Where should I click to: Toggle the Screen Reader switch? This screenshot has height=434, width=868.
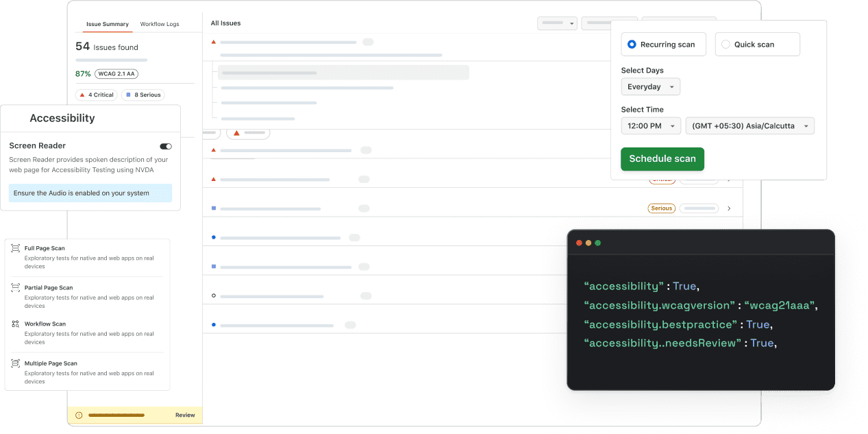pos(166,146)
